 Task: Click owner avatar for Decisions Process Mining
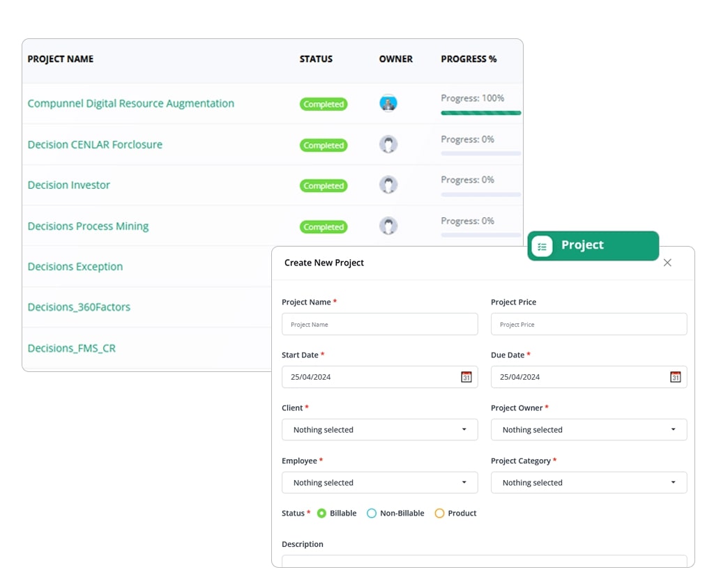click(x=388, y=226)
